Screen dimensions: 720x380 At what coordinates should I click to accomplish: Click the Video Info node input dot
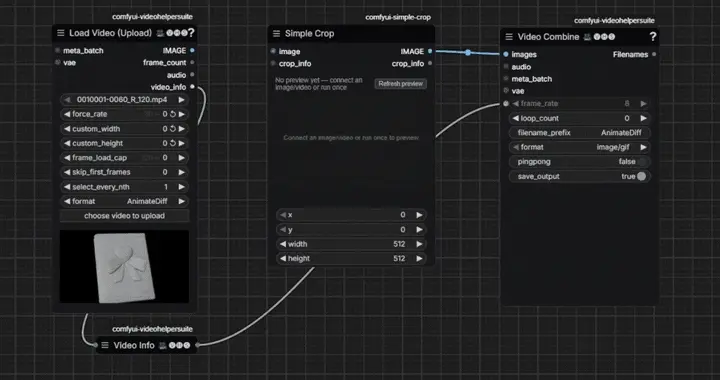click(x=96, y=345)
